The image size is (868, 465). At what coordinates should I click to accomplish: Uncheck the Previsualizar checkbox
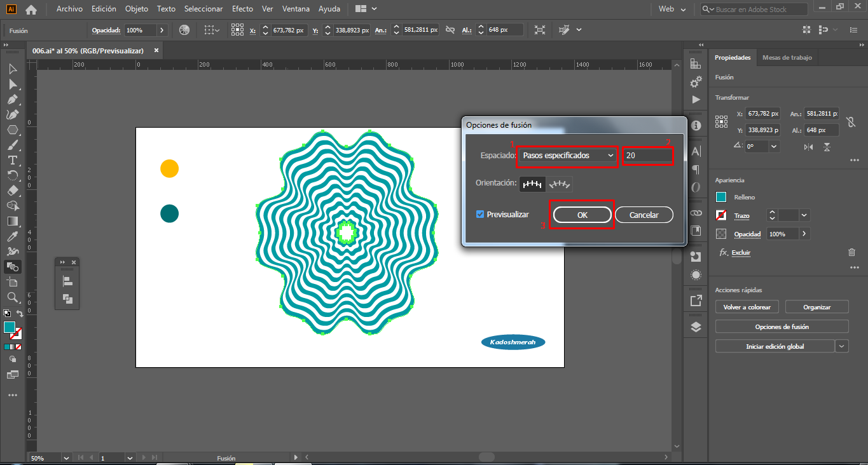point(480,214)
